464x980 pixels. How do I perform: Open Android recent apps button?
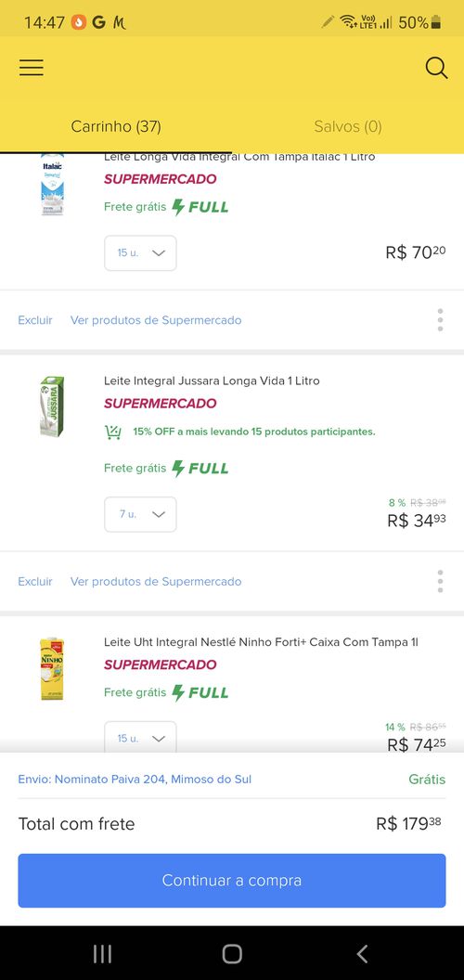(102, 954)
